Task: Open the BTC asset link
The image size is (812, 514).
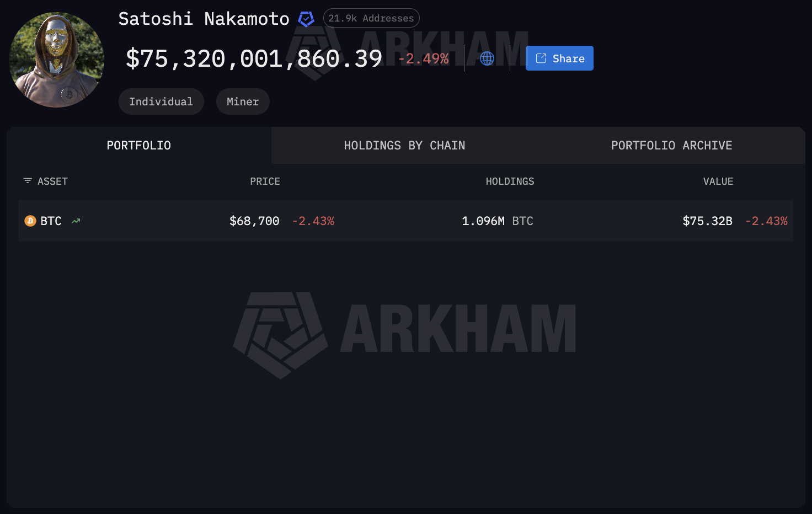Action: (x=51, y=221)
